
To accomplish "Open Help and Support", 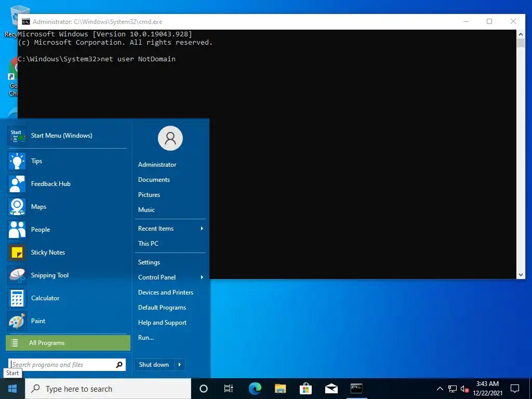I will [x=162, y=323].
